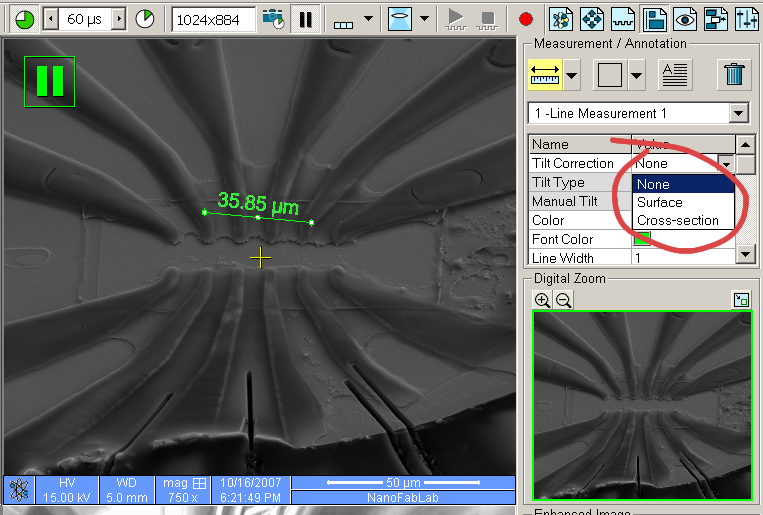This screenshot has width=763, height=515.
Task: Click the Line Width property row
Action: 579,258
